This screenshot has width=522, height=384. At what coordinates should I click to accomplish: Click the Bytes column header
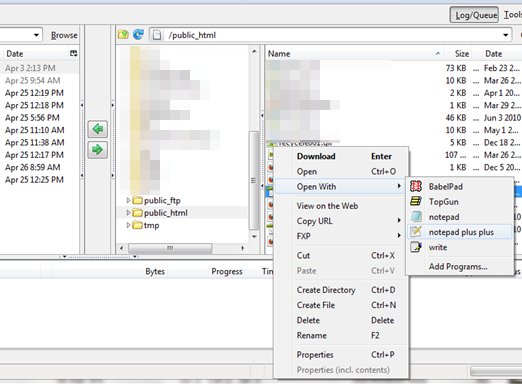[155, 271]
